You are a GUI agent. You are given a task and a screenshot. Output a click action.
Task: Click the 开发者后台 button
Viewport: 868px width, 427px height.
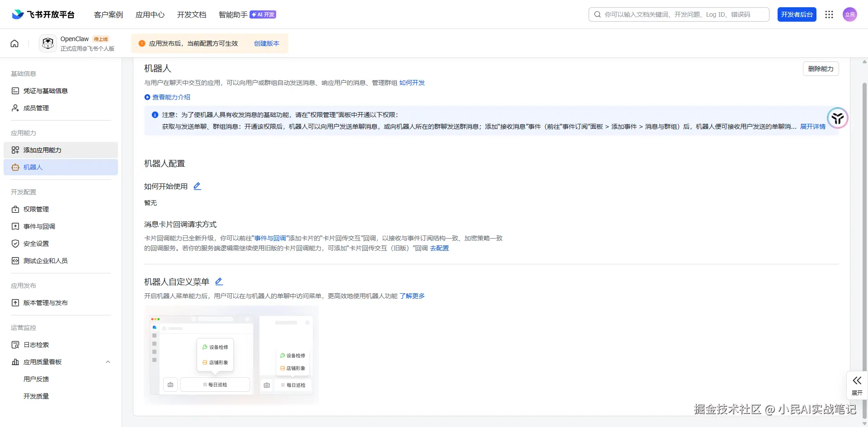[x=797, y=14]
